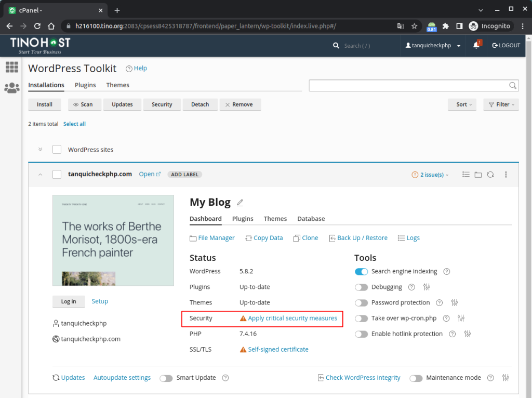The image size is (532, 398).
Task: Focus the cPanel header Search box
Action: [x=357, y=46]
